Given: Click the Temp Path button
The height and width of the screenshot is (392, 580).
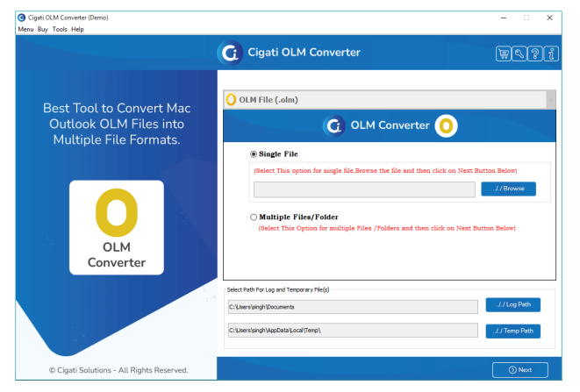Looking at the screenshot, I should pyautogui.click(x=512, y=331).
